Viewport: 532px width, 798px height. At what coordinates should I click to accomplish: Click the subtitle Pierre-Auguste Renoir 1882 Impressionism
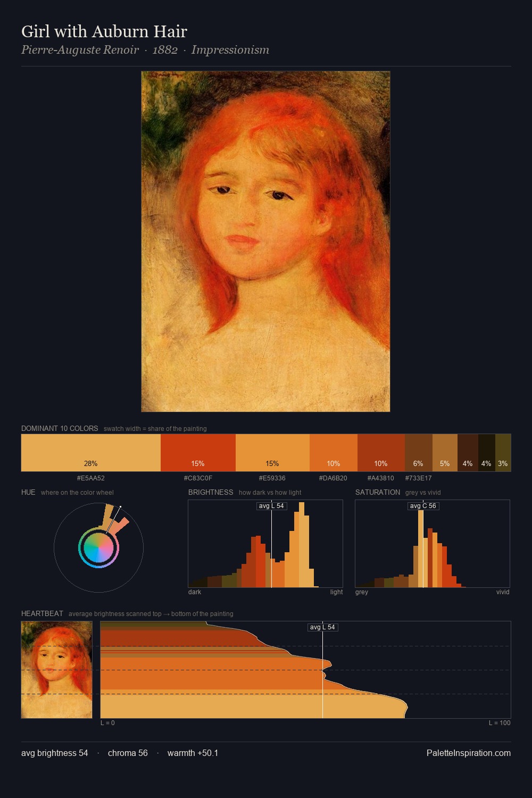point(145,50)
